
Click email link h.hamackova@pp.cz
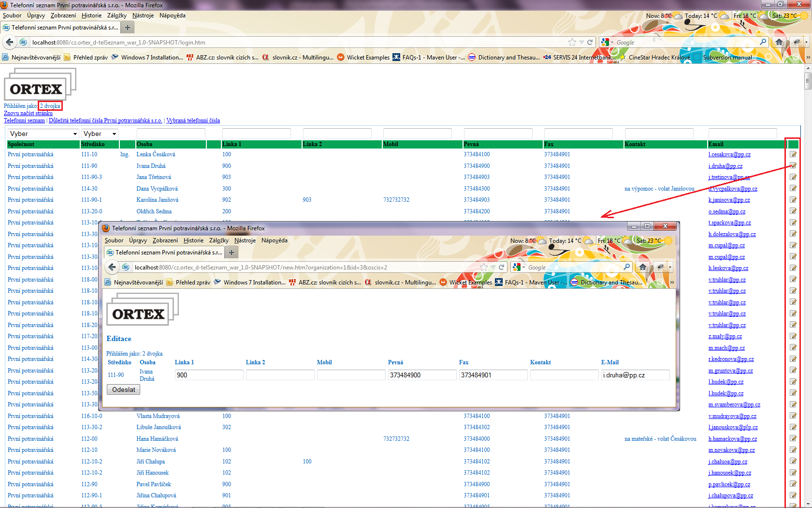tap(733, 439)
